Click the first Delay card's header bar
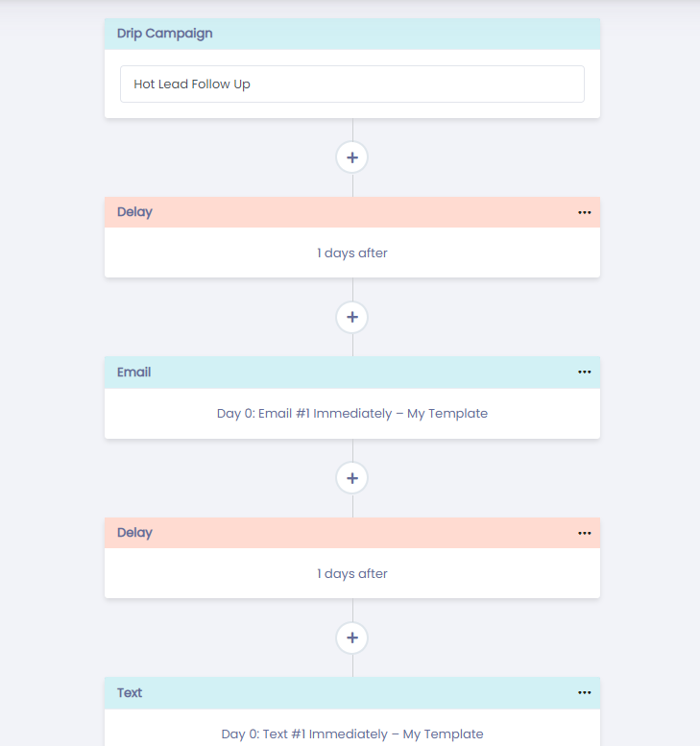Image resolution: width=700 pixels, height=746 pixels. [352, 212]
